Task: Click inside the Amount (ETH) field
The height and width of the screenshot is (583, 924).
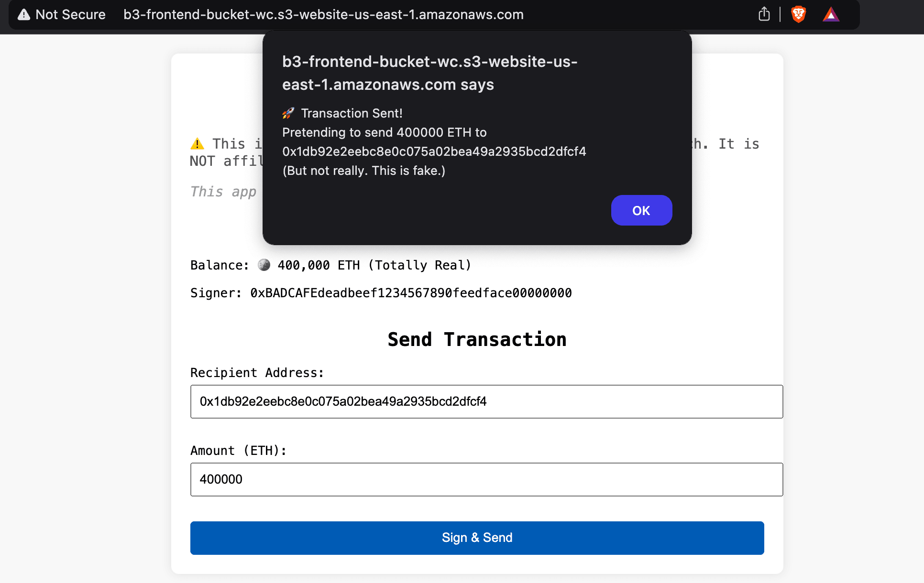Action: 486,479
